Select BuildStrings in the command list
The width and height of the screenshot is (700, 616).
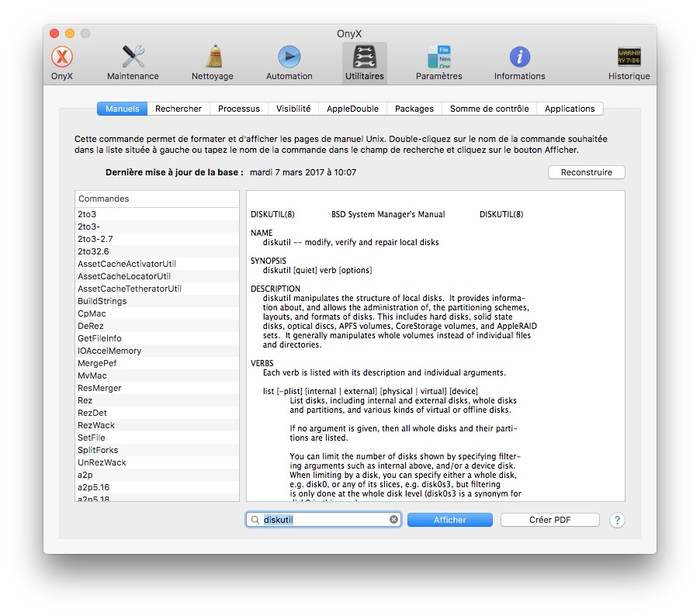(x=157, y=301)
